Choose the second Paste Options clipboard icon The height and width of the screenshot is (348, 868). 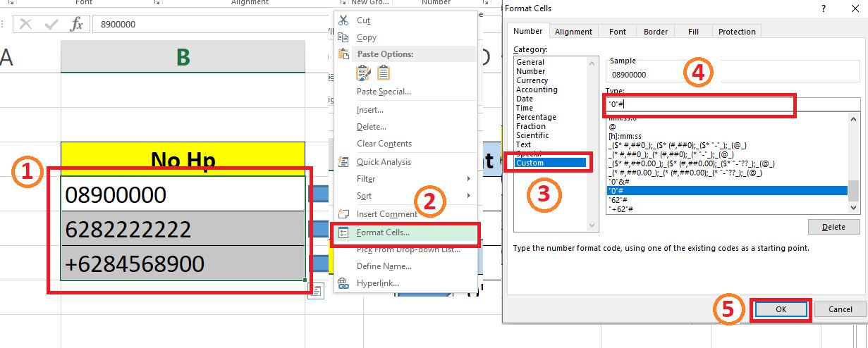click(384, 72)
